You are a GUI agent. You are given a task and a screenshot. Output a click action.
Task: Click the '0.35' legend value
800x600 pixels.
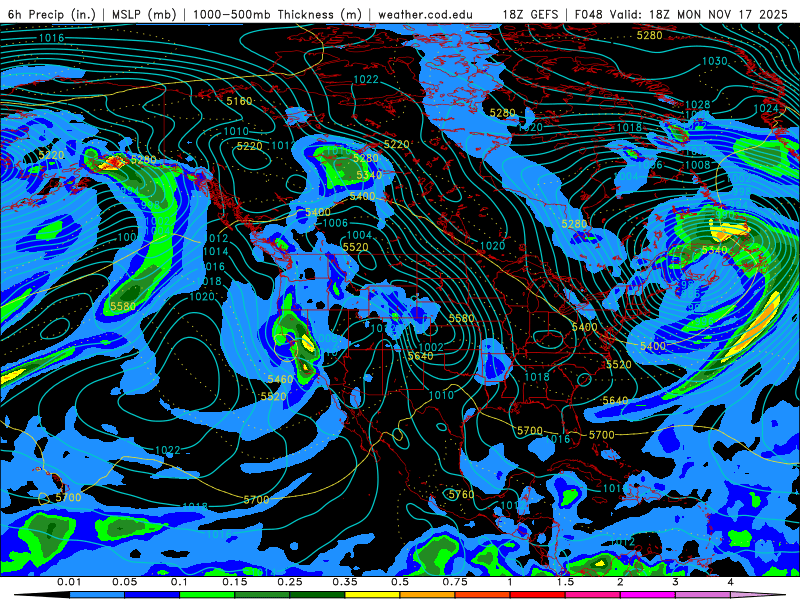click(x=345, y=582)
